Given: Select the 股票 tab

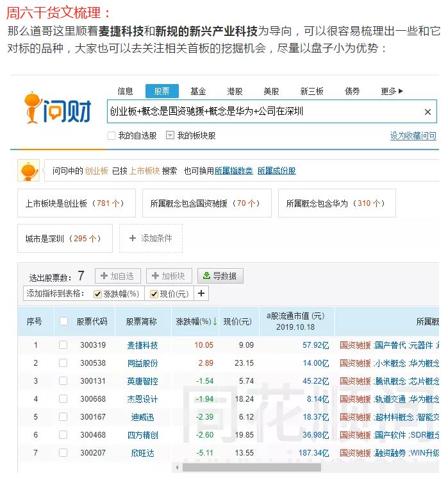Looking at the screenshot, I should click(162, 91).
